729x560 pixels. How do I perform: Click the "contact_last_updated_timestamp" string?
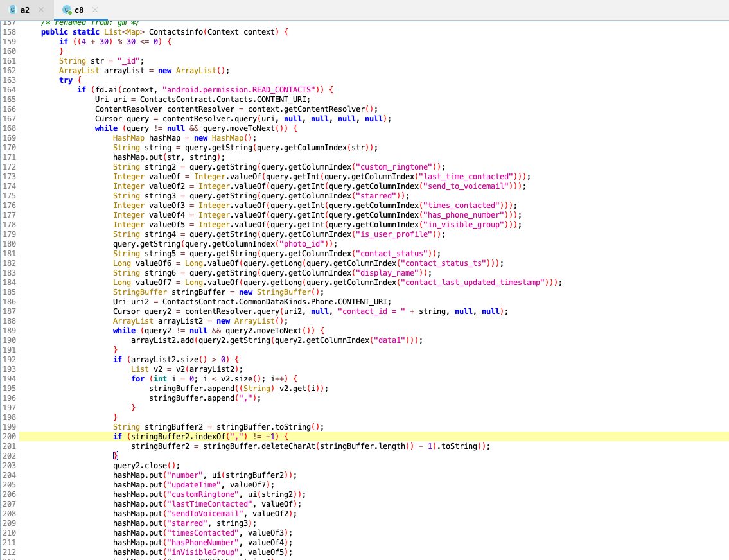pos(473,283)
